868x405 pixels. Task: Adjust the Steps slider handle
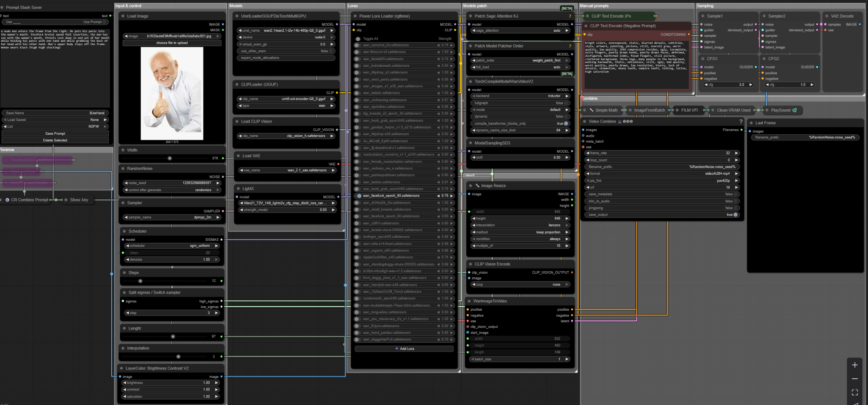coord(140,281)
